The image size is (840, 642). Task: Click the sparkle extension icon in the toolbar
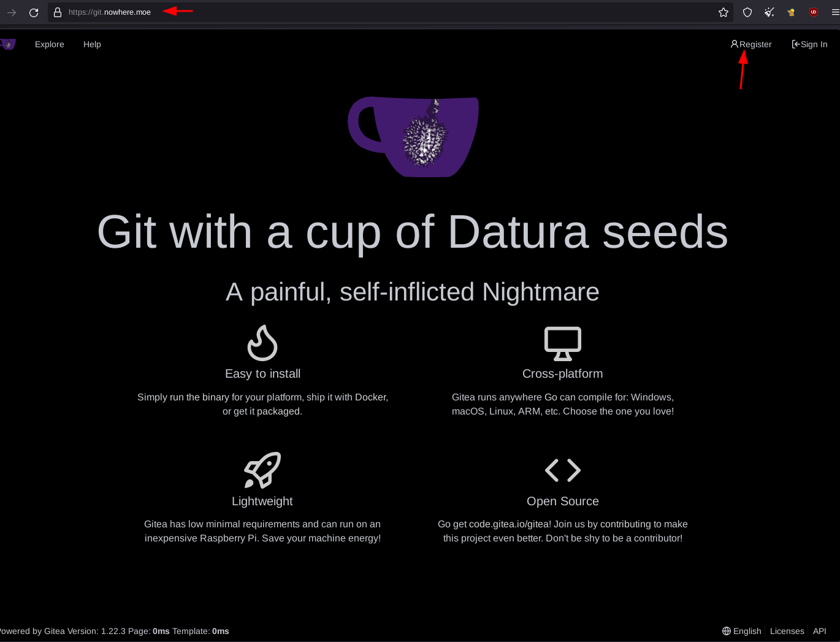769,12
